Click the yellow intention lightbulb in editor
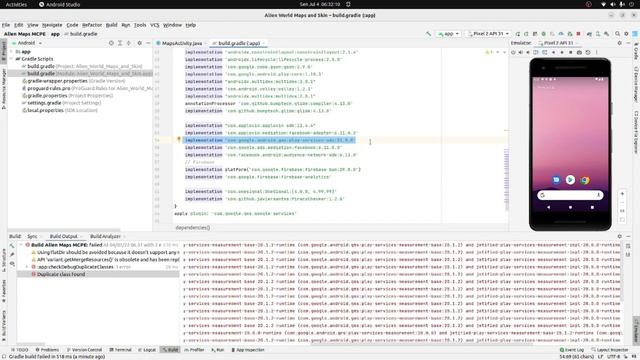This screenshot has height=360, width=640. pos(178,140)
